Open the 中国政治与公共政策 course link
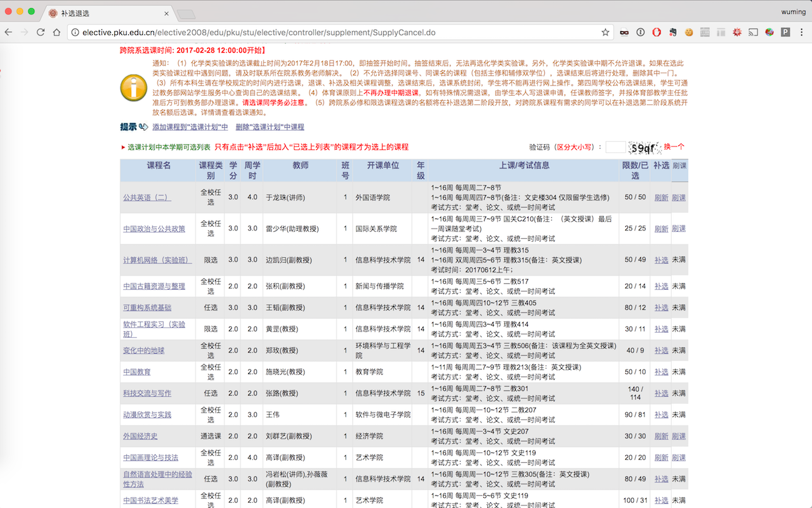This screenshot has width=812, height=508. point(154,229)
